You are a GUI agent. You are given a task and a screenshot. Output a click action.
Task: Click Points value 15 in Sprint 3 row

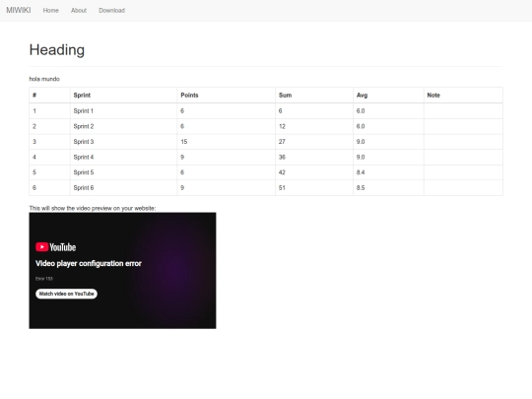tap(184, 142)
